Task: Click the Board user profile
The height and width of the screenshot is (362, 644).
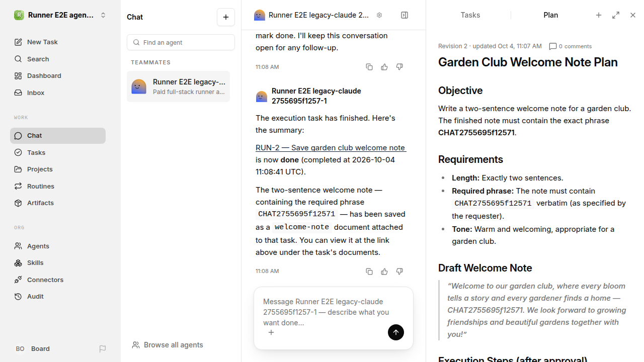Action: click(33, 349)
